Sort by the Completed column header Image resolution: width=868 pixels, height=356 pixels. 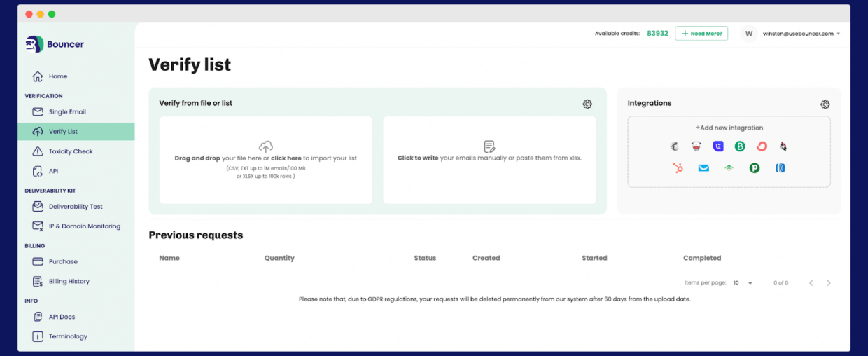coord(702,259)
